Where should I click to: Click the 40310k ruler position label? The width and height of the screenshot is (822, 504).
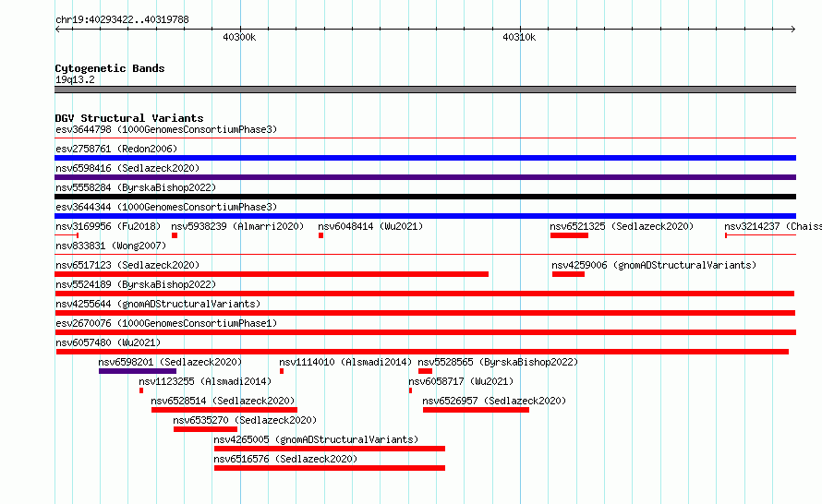click(x=519, y=37)
